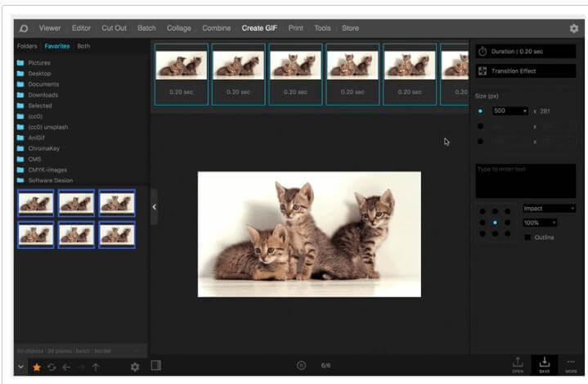Click the 281 height value
The width and height of the screenshot is (588, 384).
pos(545,111)
